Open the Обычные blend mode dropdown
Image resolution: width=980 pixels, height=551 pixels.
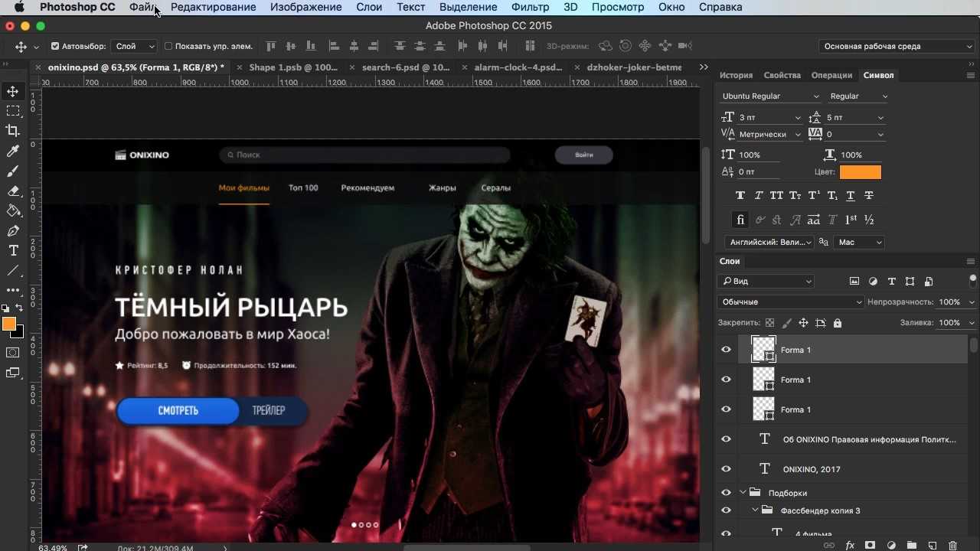click(x=792, y=302)
